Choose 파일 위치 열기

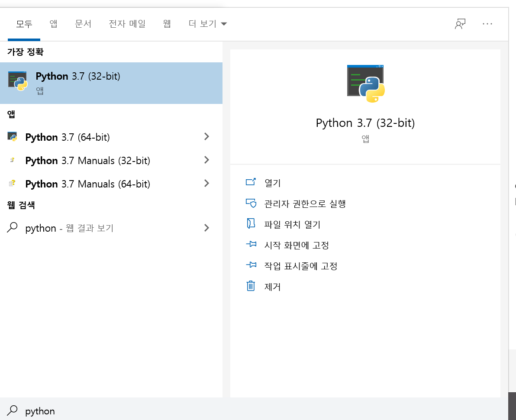click(x=292, y=224)
